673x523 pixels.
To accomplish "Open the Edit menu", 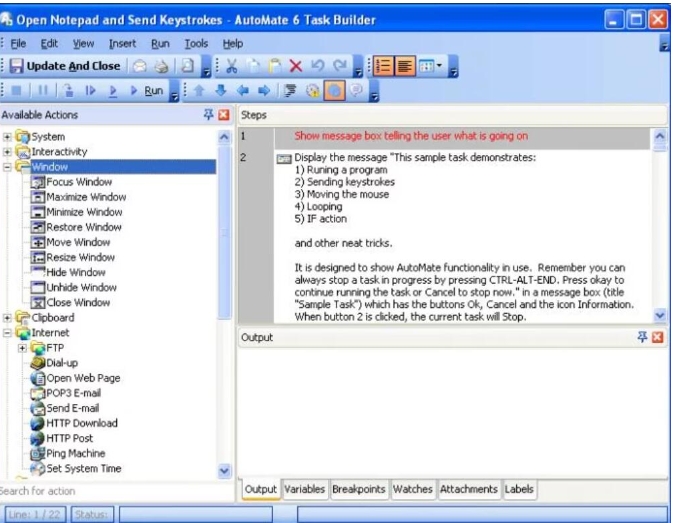I will [49, 44].
